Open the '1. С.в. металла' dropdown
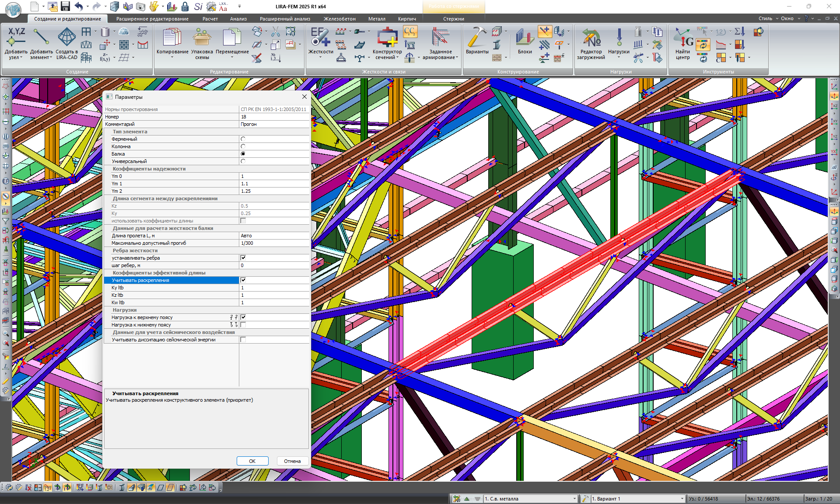The height and width of the screenshot is (504, 840). (574, 499)
